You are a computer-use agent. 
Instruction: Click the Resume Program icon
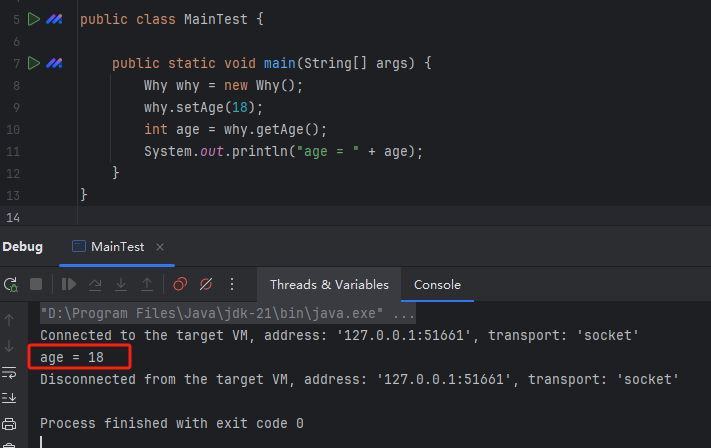(x=69, y=284)
